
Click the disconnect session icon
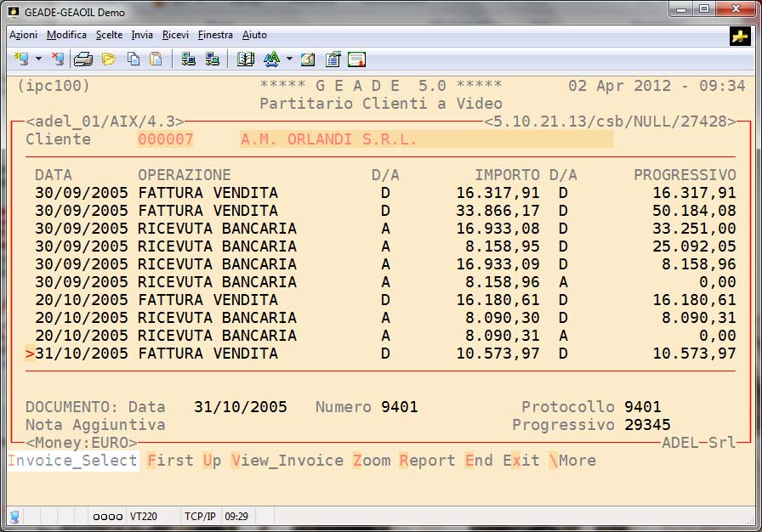pos(57,59)
